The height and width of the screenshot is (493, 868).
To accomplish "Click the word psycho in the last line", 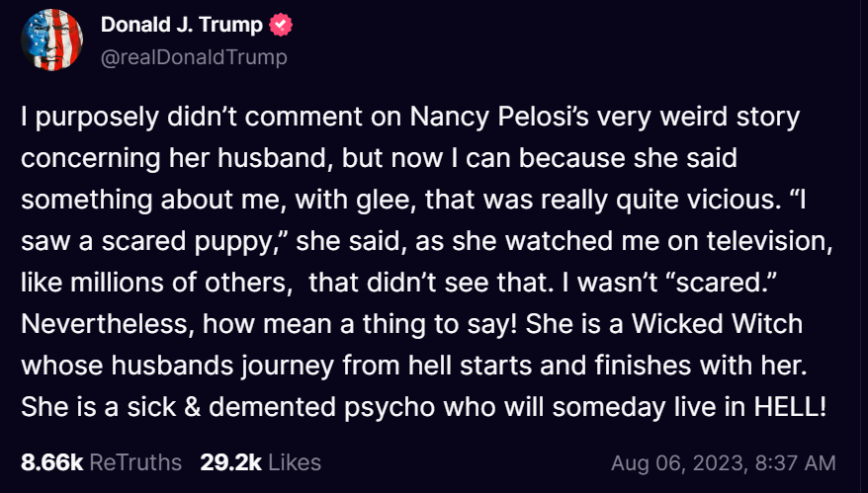I will pyautogui.click(x=390, y=408).
